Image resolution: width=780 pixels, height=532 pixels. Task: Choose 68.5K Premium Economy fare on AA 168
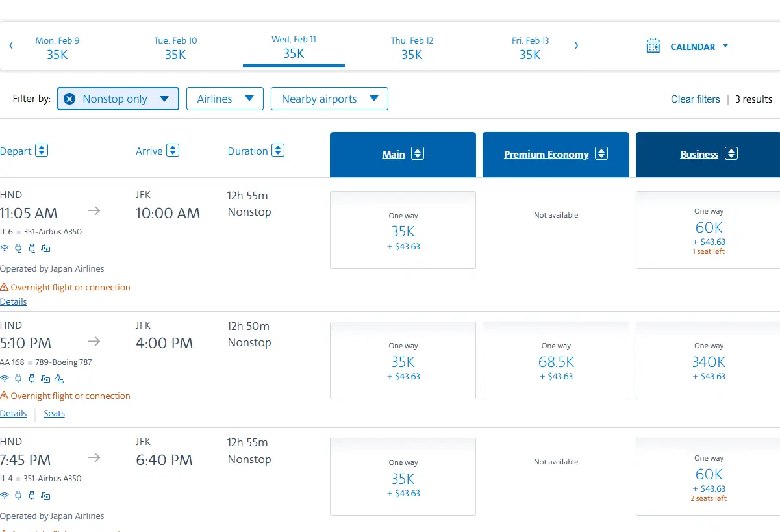[x=555, y=361]
